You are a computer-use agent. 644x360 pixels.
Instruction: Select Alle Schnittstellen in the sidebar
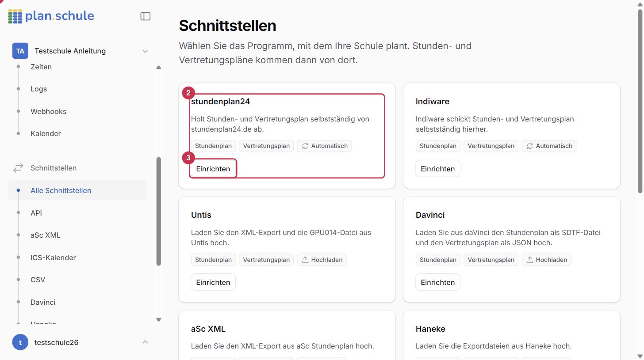point(77,190)
